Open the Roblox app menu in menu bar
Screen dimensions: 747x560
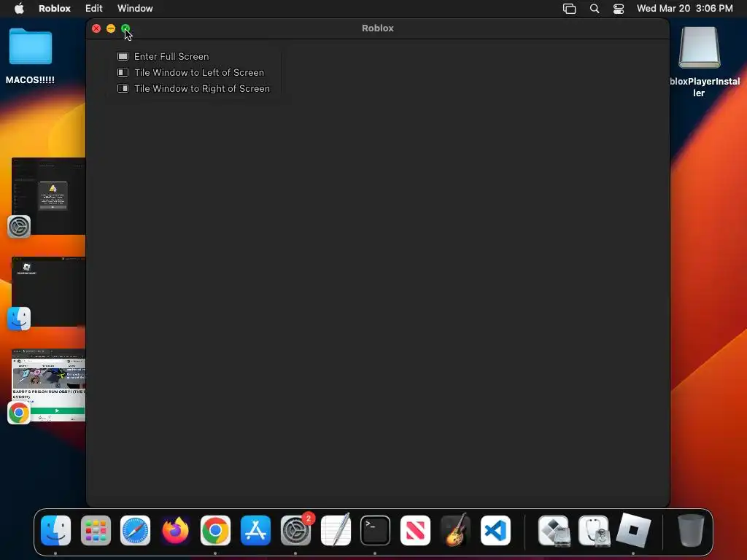coord(54,8)
